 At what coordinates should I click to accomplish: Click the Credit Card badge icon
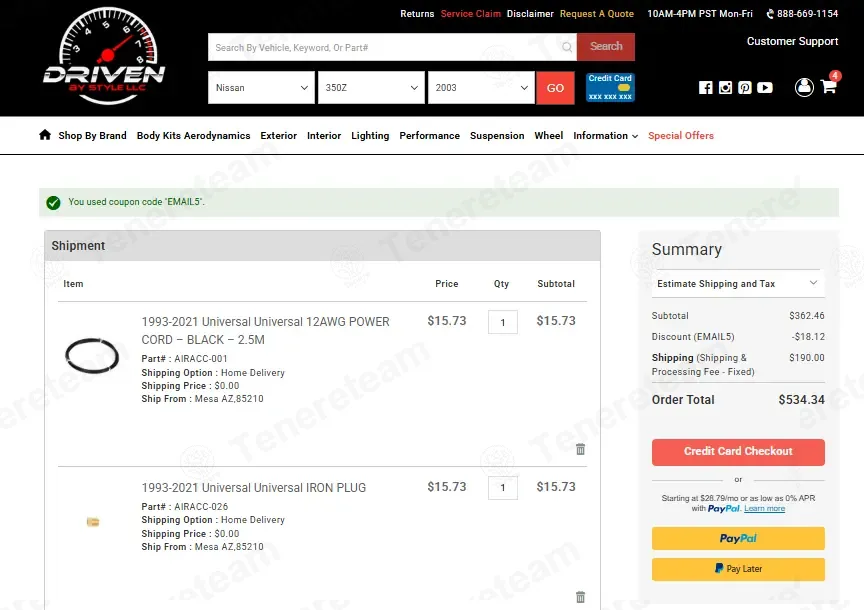610,88
